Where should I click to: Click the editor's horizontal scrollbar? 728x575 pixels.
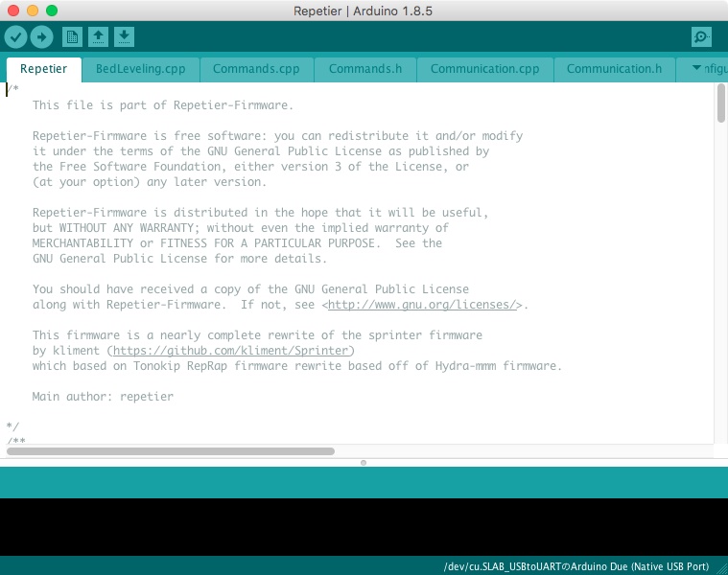(x=171, y=450)
